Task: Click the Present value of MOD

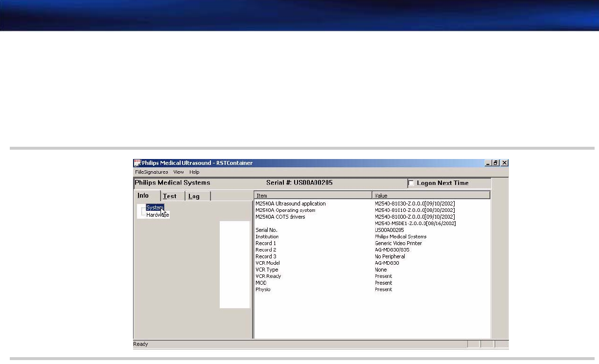Action: tap(384, 283)
